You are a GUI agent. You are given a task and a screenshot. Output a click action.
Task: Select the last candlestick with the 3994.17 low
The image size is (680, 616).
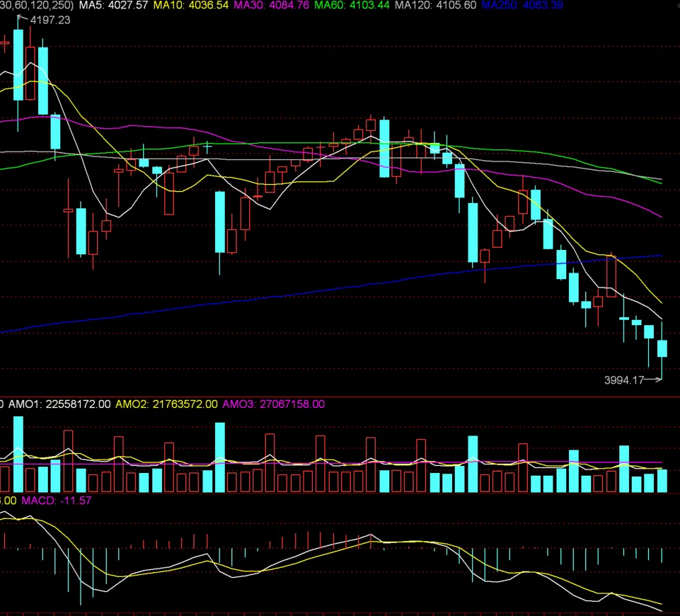[662, 349]
